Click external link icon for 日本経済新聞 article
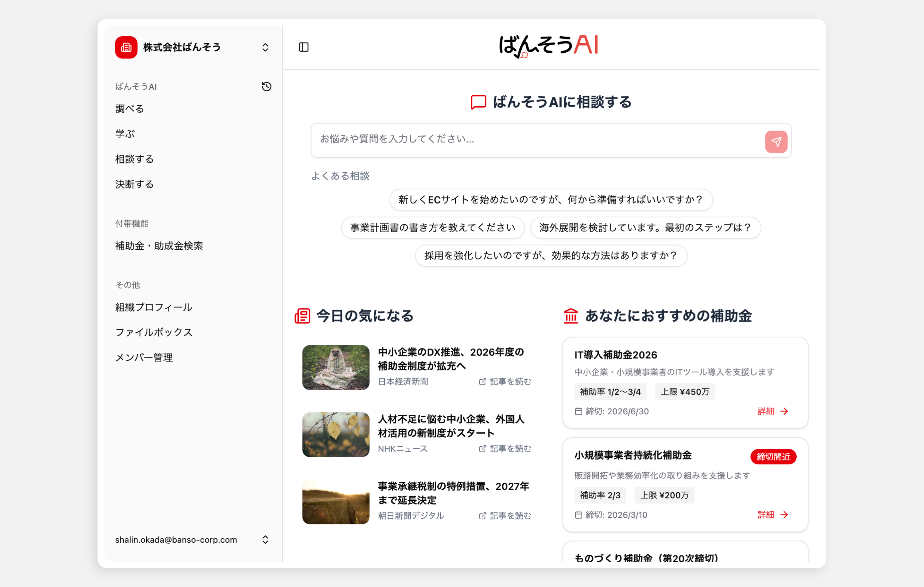 (482, 382)
